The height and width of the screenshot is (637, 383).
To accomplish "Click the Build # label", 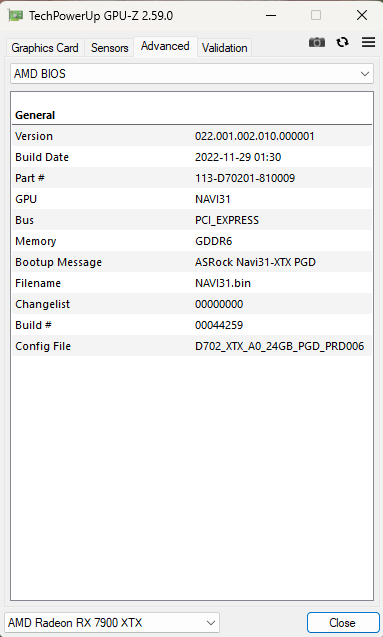I will pyautogui.click(x=33, y=325).
